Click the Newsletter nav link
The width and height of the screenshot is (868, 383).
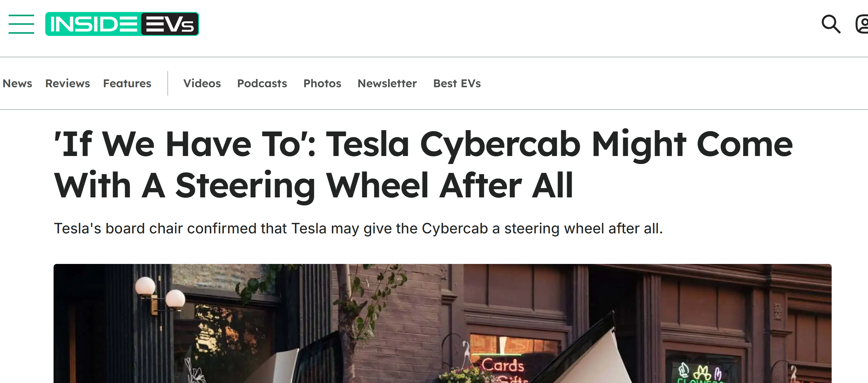387,83
